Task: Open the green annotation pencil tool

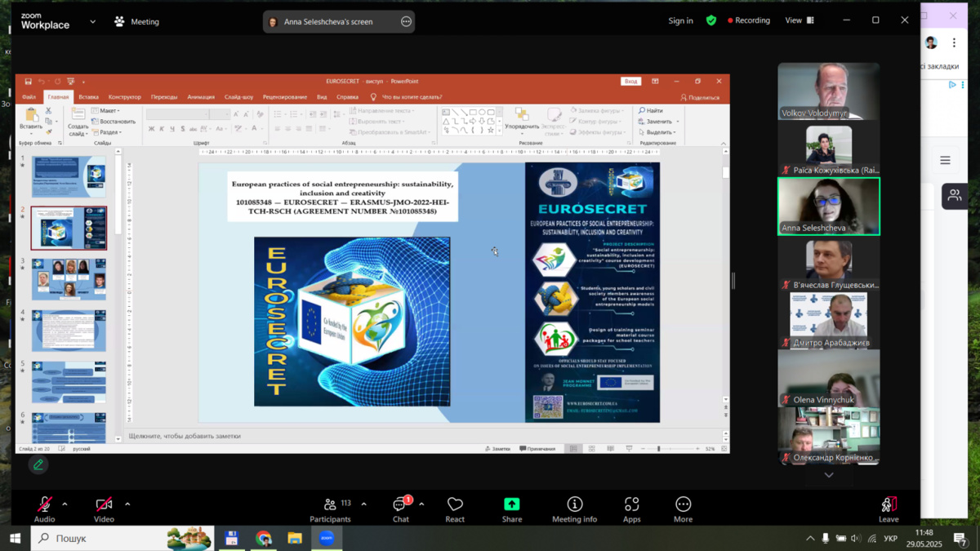Action: (x=38, y=464)
